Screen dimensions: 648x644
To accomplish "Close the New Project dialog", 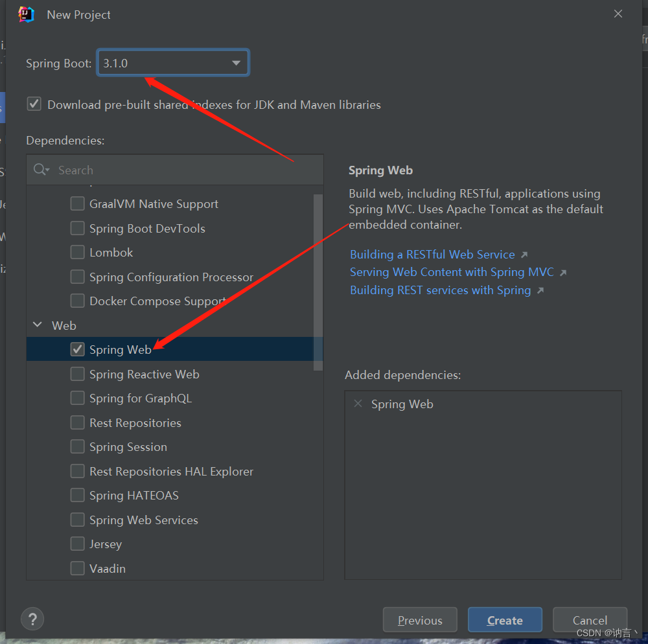I will [618, 14].
